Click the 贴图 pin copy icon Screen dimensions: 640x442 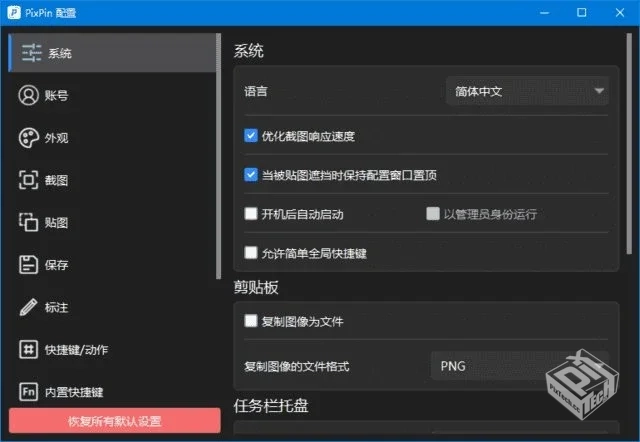(29, 222)
